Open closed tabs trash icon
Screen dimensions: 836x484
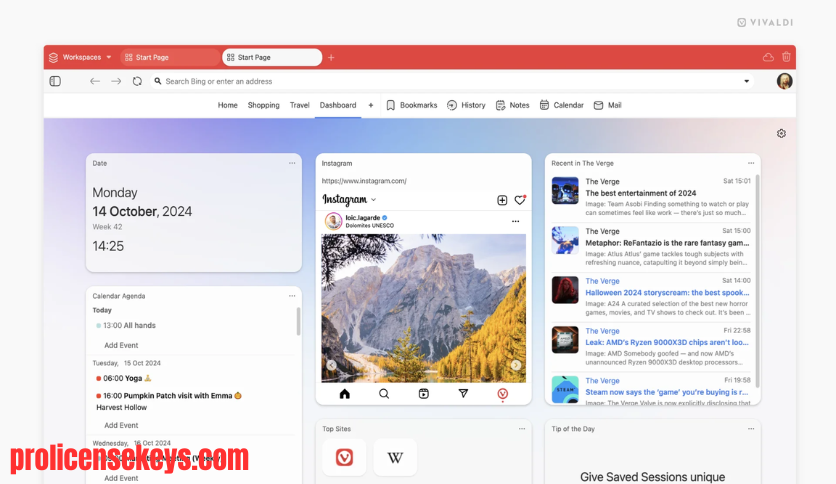[x=786, y=57]
